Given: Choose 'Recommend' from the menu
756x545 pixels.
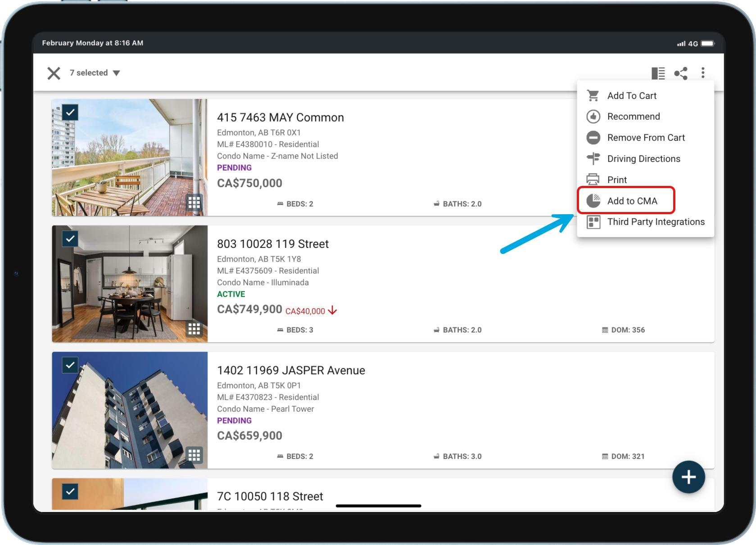Looking at the screenshot, I should coord(645,117).
